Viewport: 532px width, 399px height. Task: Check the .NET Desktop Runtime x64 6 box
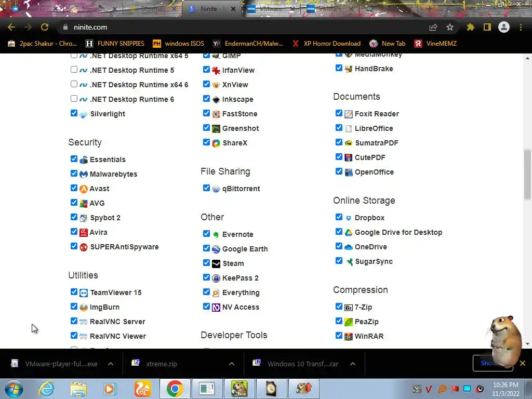click(74, 84)
